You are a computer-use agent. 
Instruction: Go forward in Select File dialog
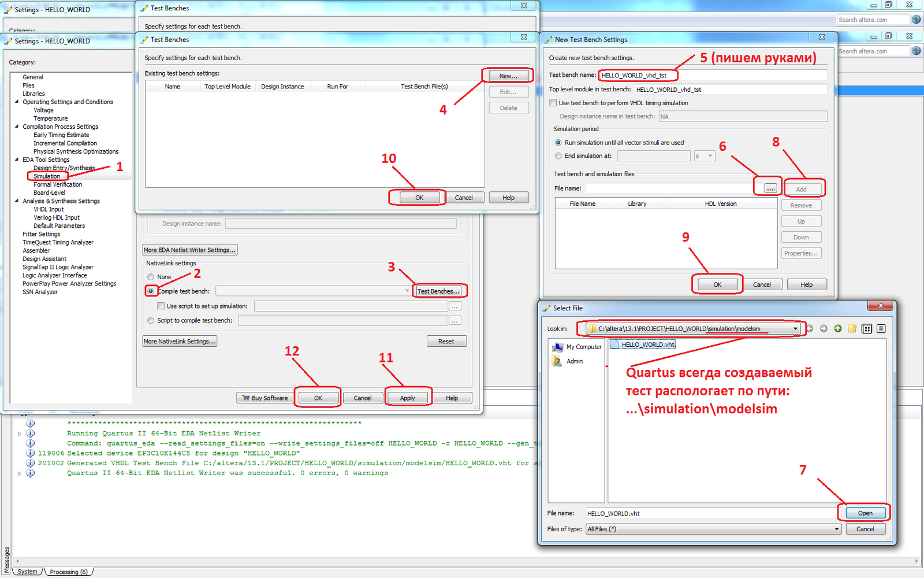[824, 328]
